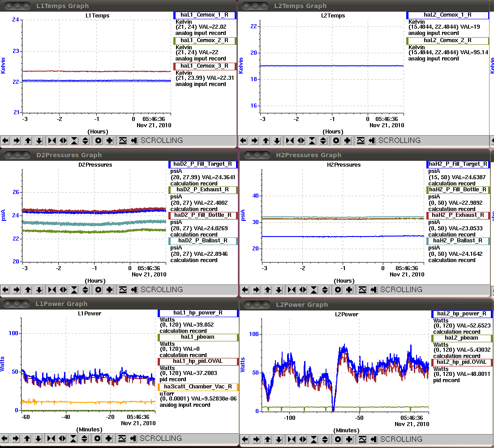Pan up in the L1Temps Graph toolbar

[28, 141]
